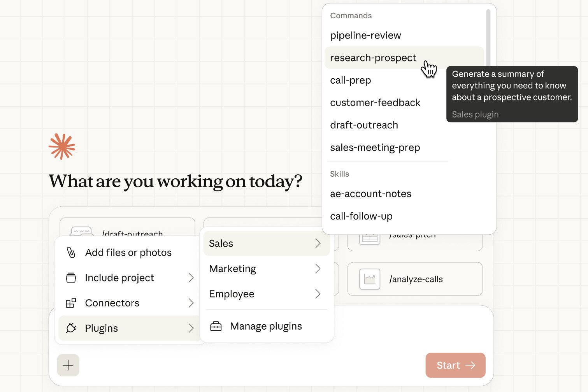The width and height of the screenshot is (588, 392).
Task: Select the research-prospect command
Action: pos(373,58)
